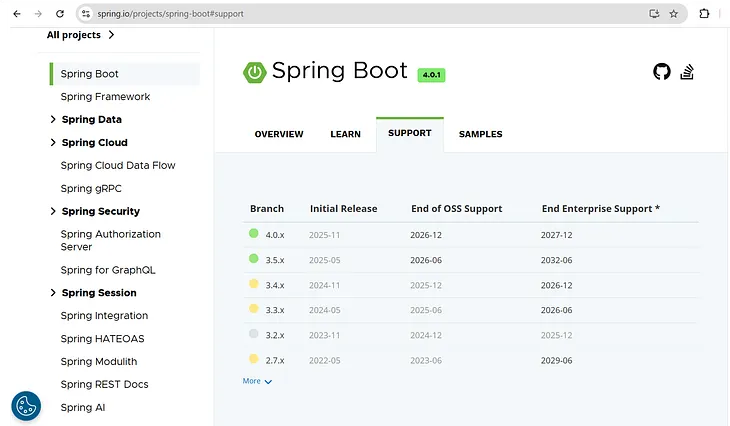Click the 3.3.x branch label
The image size is (730, 426).
click(x=275, y=310)
